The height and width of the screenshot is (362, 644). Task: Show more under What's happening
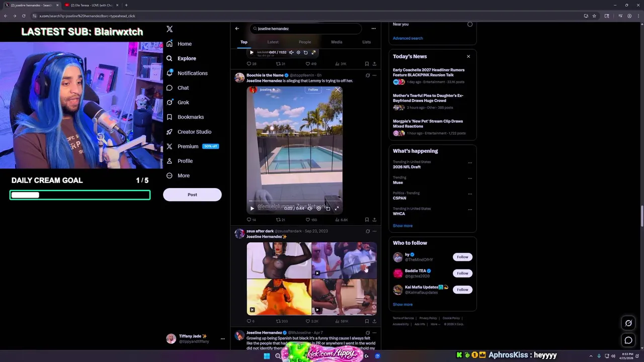(x=403, y=226)
